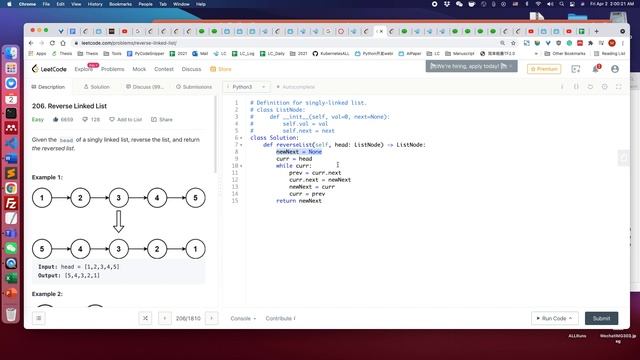Open Launchpad from the Dock
Viewport: 640px width, 360px height.
11,68
